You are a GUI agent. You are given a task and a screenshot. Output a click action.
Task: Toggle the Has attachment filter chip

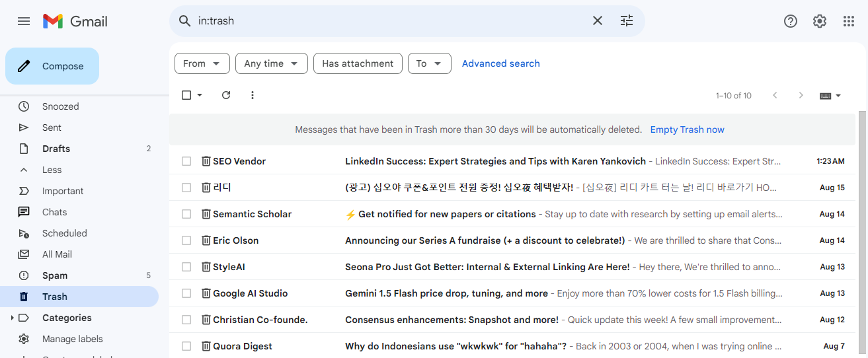(x=358, y=63)
